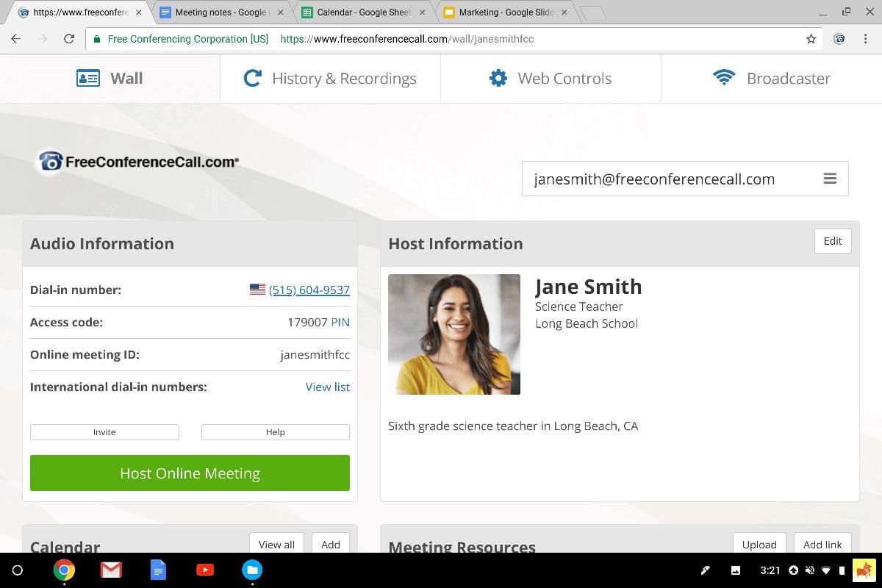The height and width of the screenshot is (588, 882).
Task: Click Add link in Meeting Resources
Action: [x=822, y=544]
